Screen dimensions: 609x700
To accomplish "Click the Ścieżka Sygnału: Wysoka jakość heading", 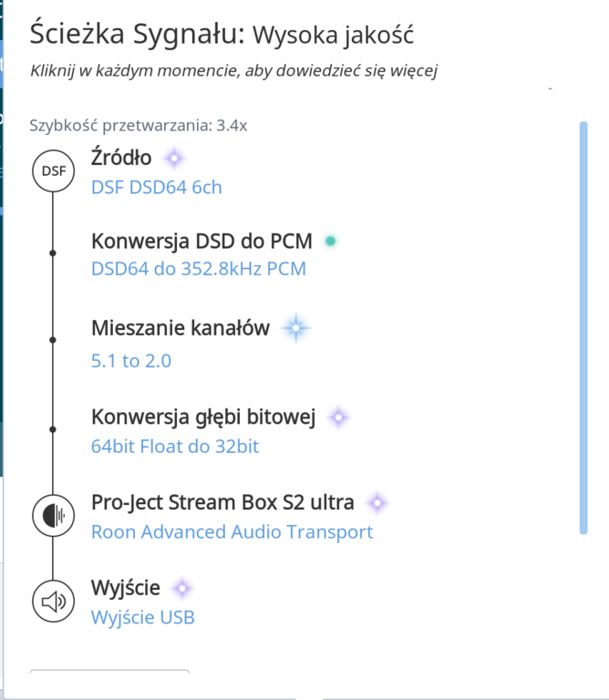I will tap(222, 35).
